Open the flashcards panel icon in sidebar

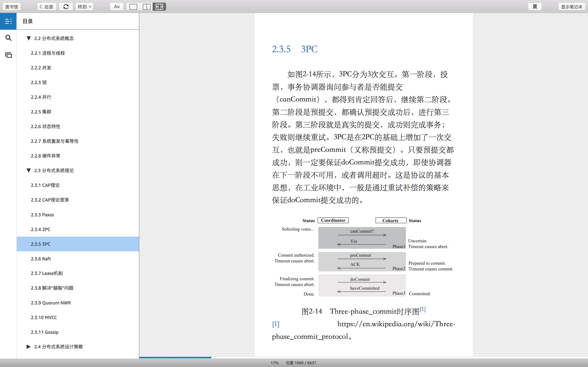pyautogui.click(x=8, y=55)
